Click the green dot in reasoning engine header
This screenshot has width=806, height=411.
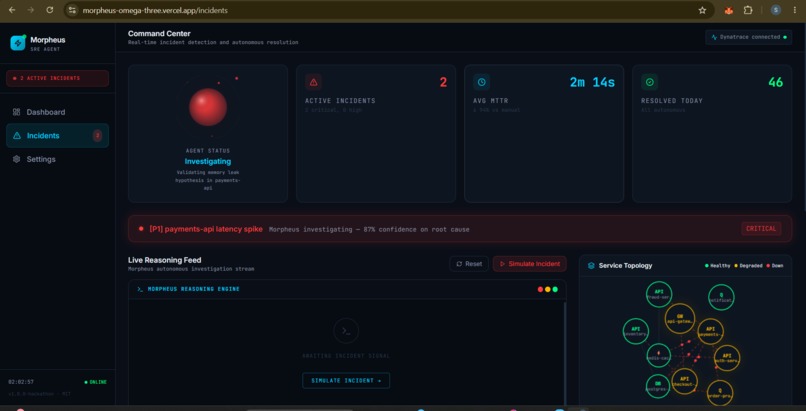point(555,289)
